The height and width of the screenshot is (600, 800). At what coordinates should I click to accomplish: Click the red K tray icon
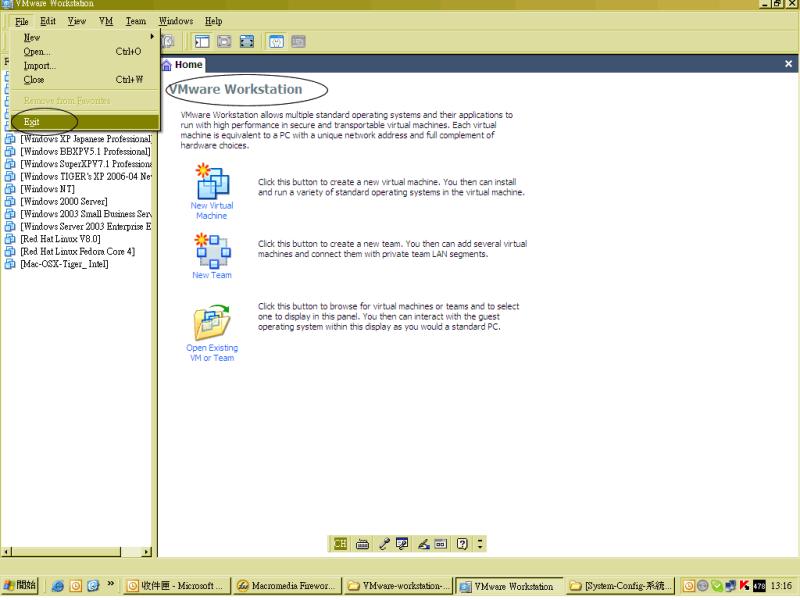[744, 586]
